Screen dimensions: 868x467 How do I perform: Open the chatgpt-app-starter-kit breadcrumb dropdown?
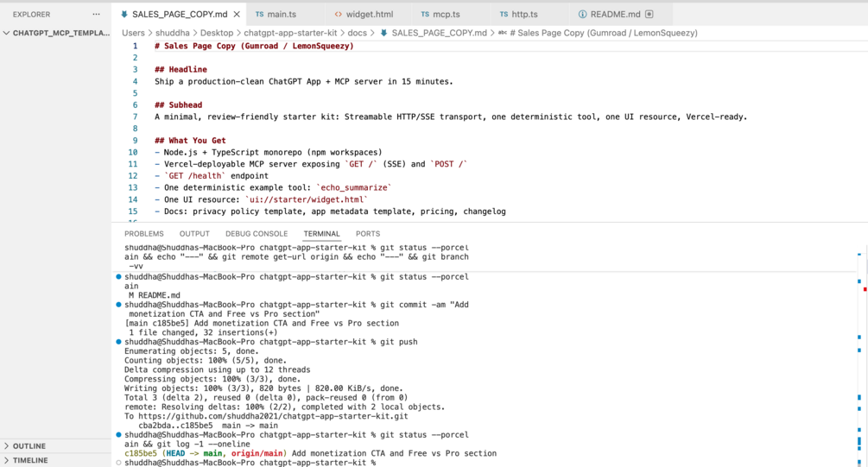(290, 33)
